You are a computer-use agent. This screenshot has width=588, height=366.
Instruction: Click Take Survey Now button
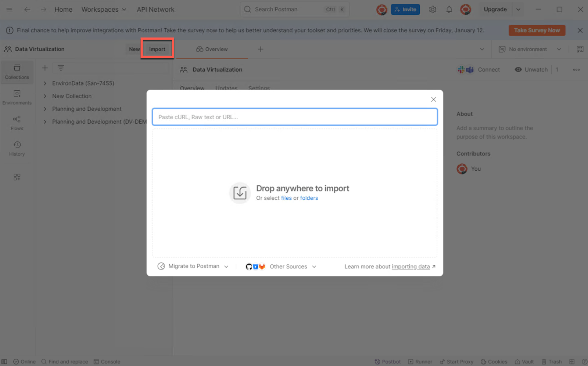[x=537, y=30]
